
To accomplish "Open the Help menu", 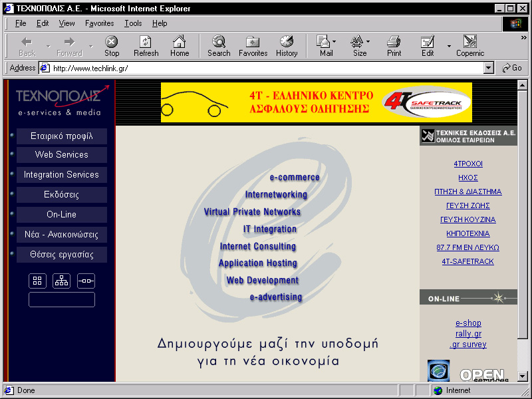I will coord(160,23).
